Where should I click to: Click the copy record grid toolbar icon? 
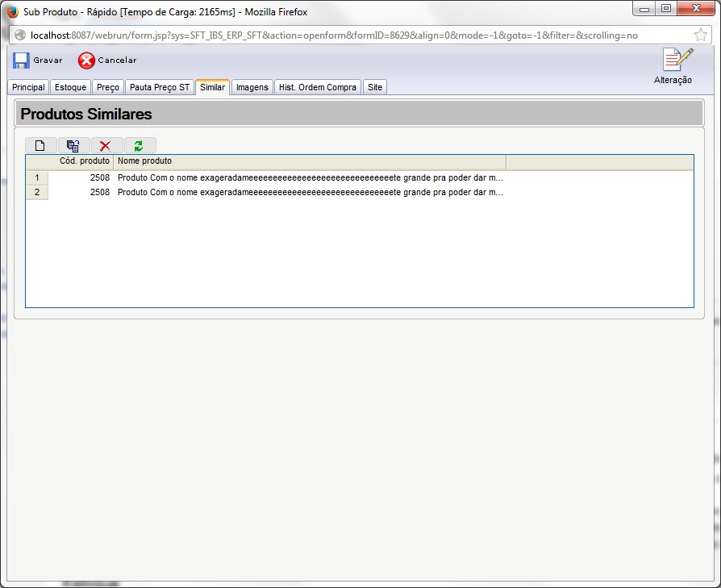[x=73, y=146]
